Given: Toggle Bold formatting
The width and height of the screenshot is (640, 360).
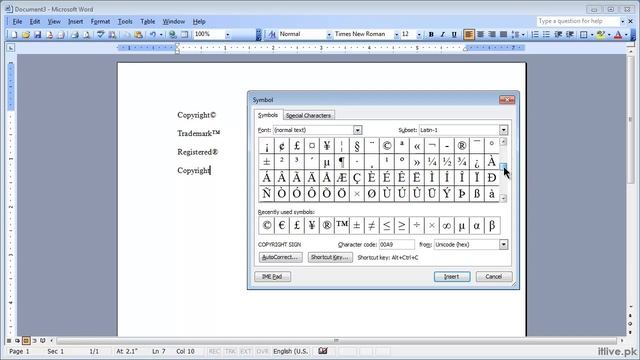Looking at the screenshot, I should click(x=431, y=35).
